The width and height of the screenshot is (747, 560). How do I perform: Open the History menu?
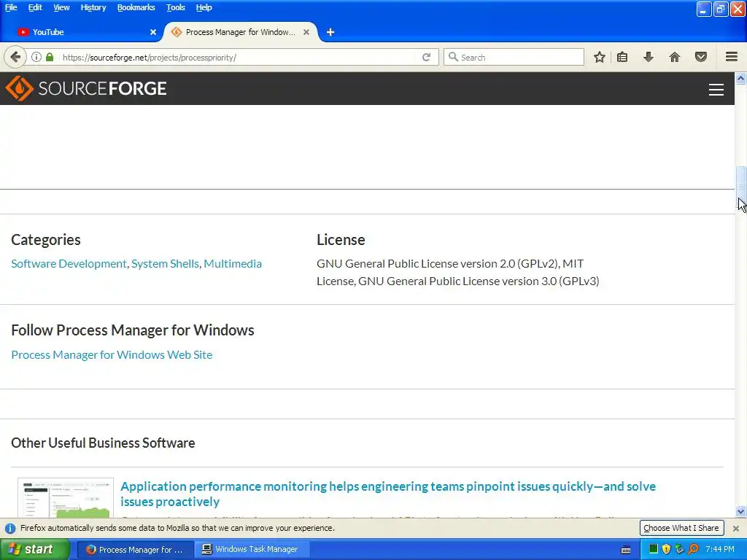93,7
